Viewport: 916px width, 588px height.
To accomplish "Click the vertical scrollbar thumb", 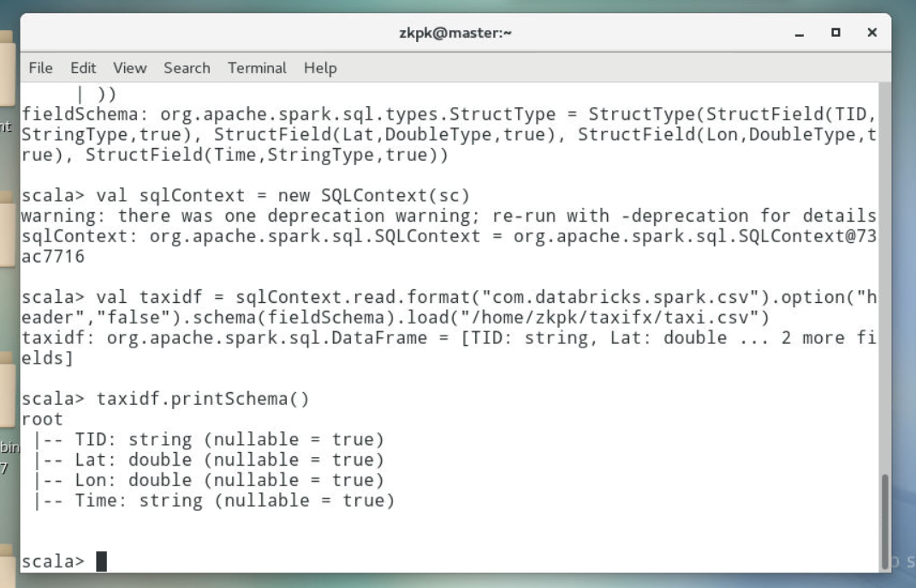I will tap(885, 521).
